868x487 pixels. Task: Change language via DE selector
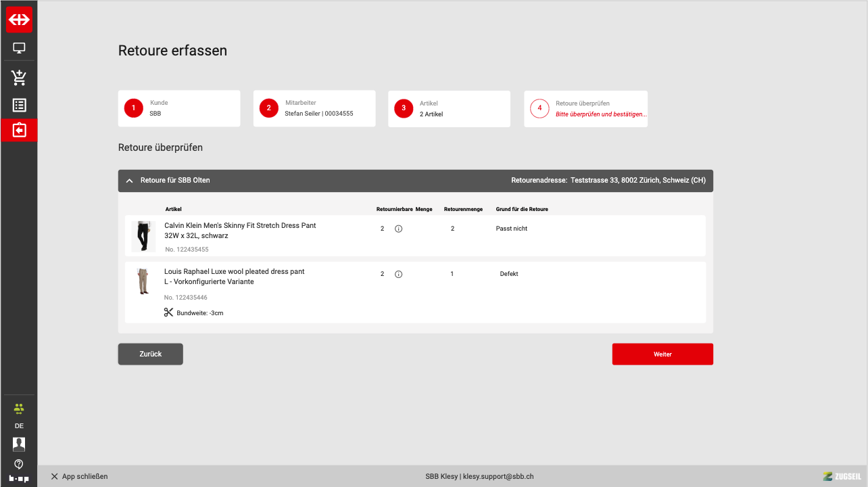[x=19, y=426]
